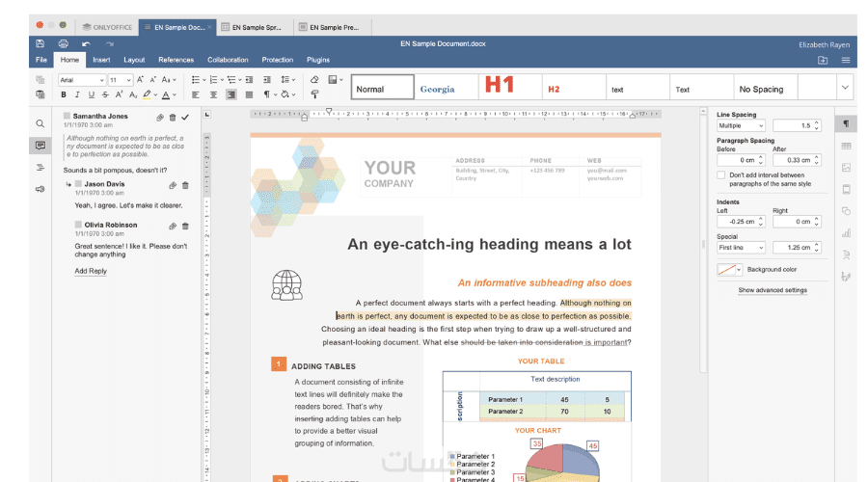Screen dimensions: 868x482
Task: Toggle underline formatting
Action: pyautogui.click(x=92, y=94)
